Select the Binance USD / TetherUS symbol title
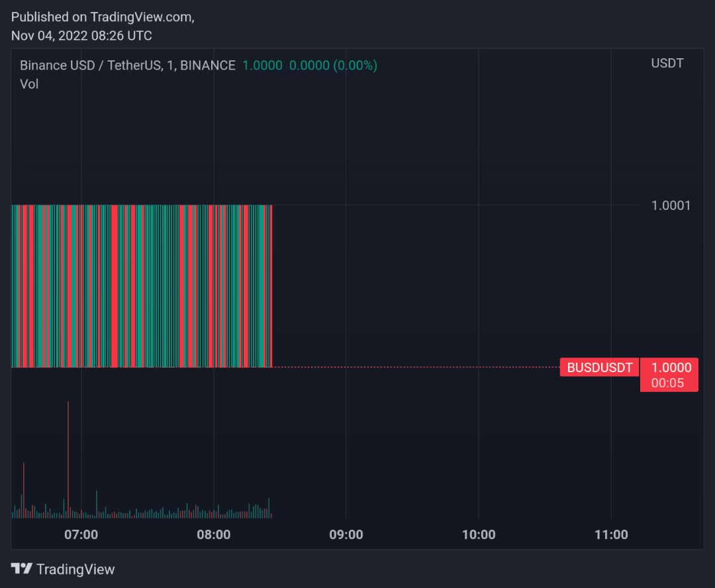 [x=127, y=66]
